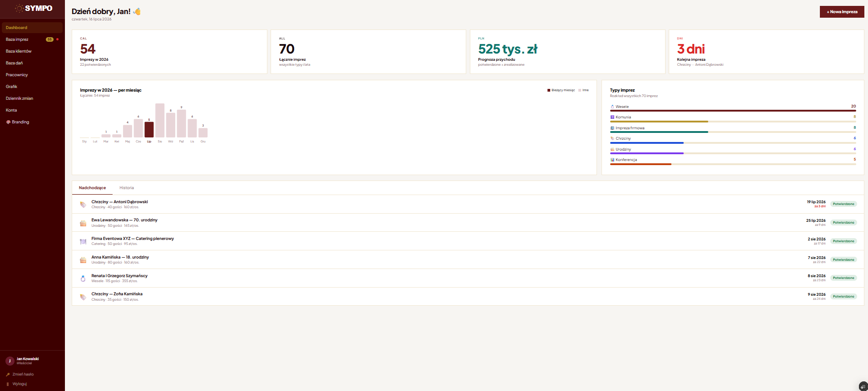
Task: Click the chart icon next to Konferencja type
Action: coord(612,160)
